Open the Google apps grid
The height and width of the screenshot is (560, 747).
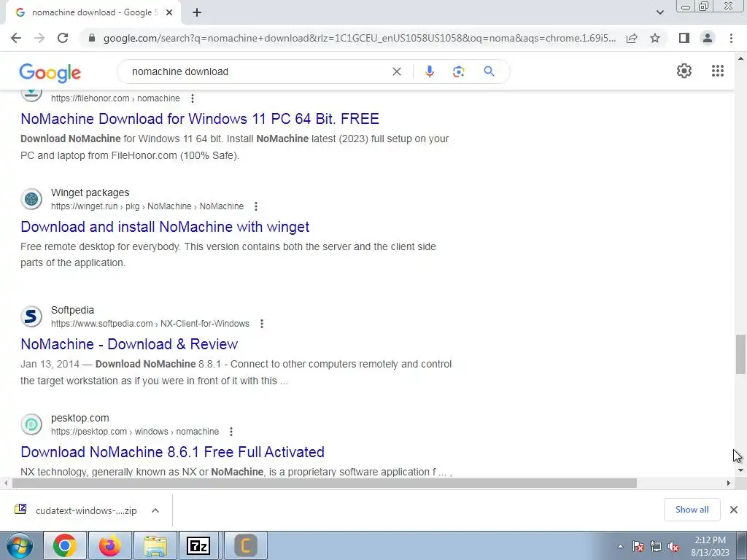718,71
